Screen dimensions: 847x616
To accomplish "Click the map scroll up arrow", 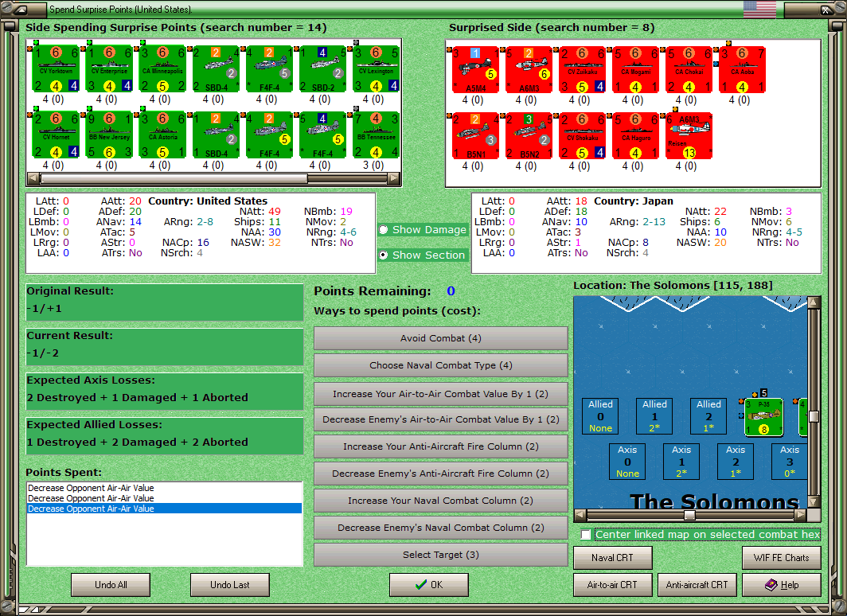I will point(814,302).
